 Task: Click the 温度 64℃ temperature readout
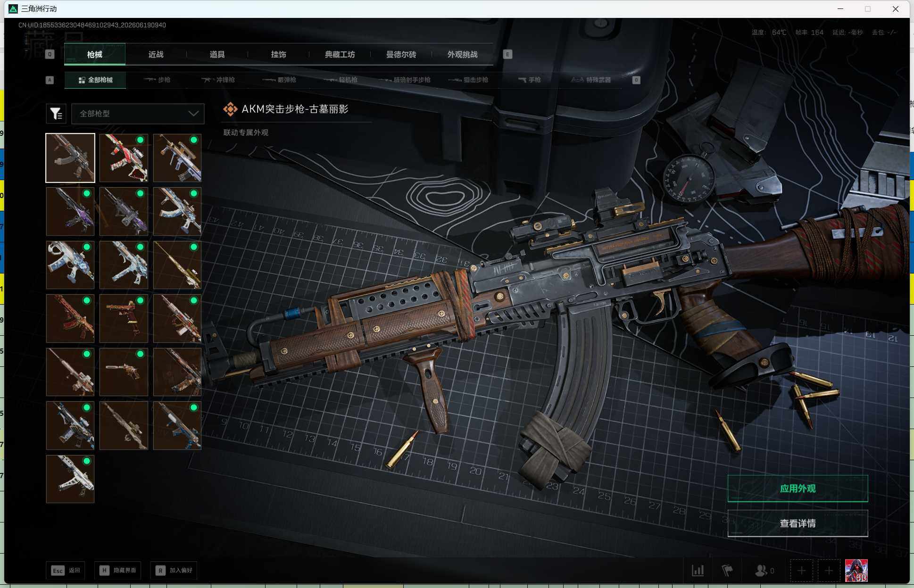pyautogui.click(x=769, y=33)
